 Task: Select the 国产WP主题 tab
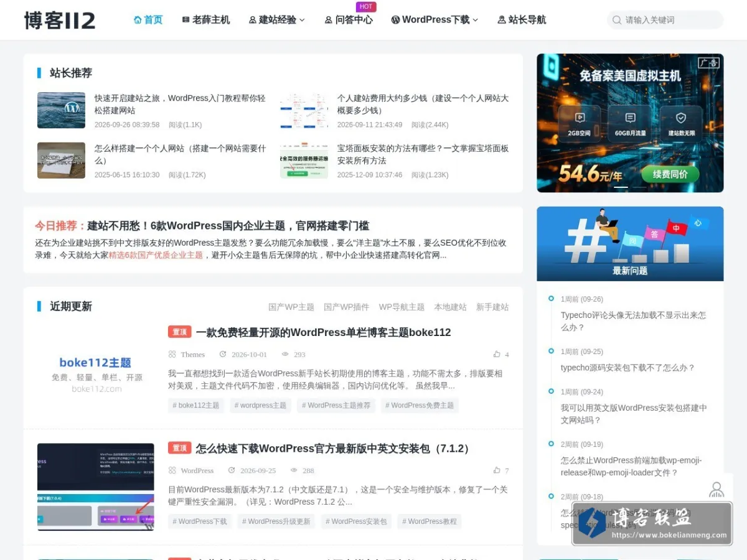tap(291, 307)
